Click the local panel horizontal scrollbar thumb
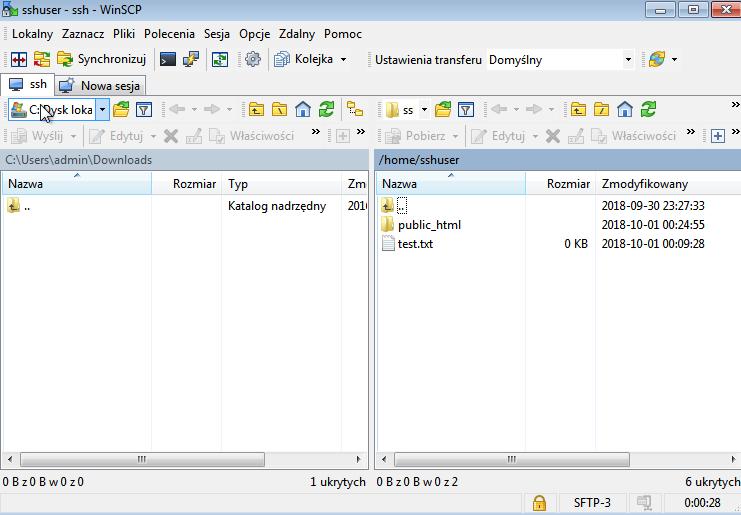 click(x=142, y=459)
